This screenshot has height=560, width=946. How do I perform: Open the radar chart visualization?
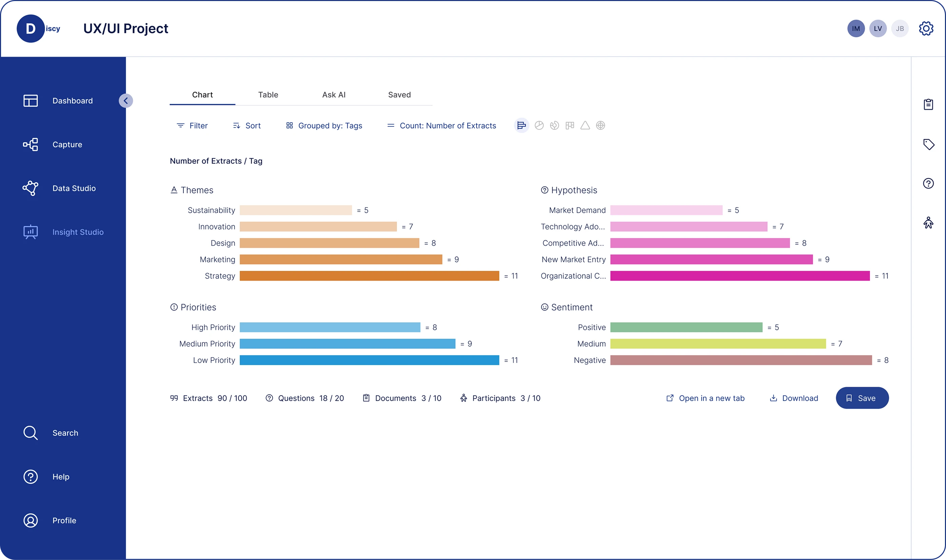click(x=601, y=125)
